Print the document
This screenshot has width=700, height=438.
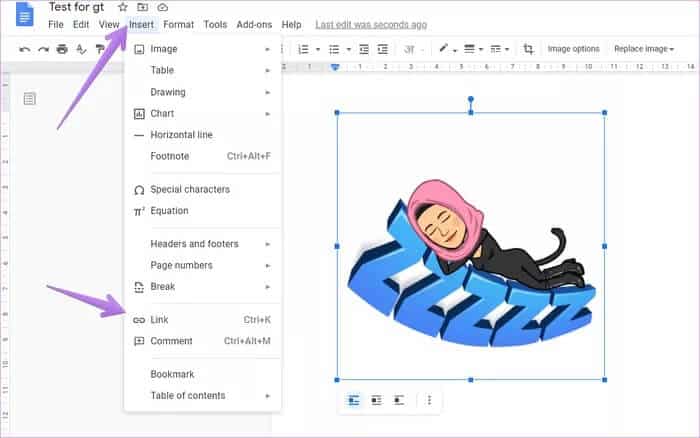[62, 49]
